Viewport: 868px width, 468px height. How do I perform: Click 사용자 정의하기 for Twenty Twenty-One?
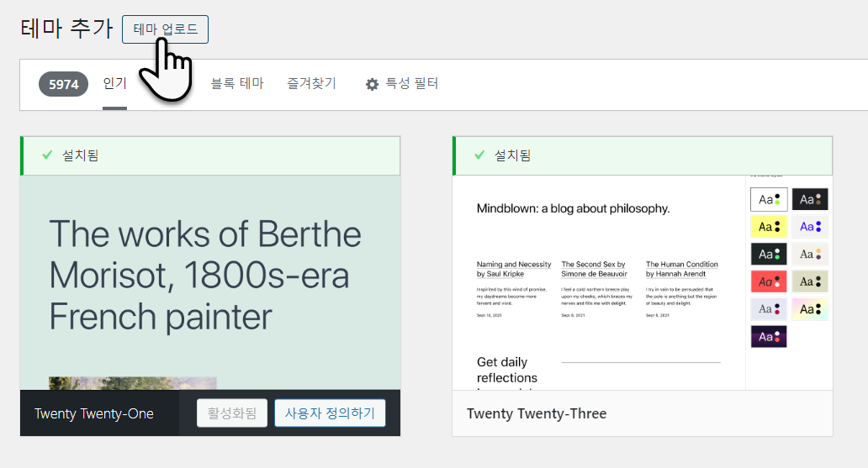330,413
